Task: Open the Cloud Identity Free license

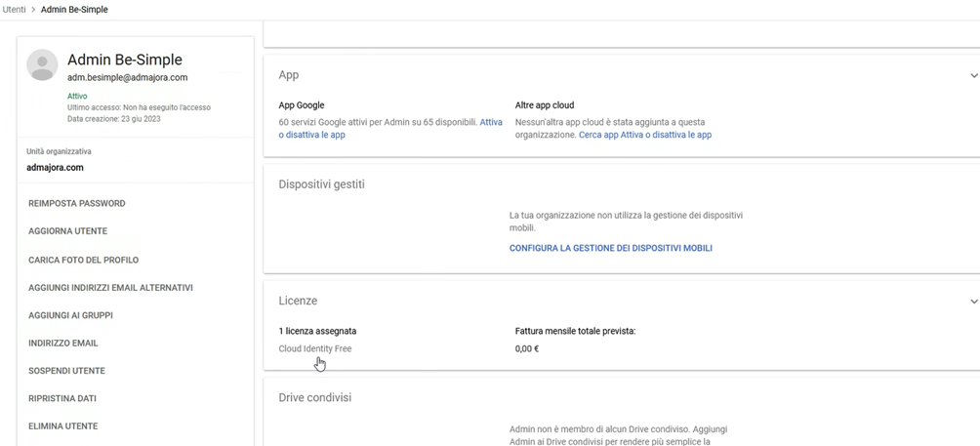Action: tap(315, 349)
